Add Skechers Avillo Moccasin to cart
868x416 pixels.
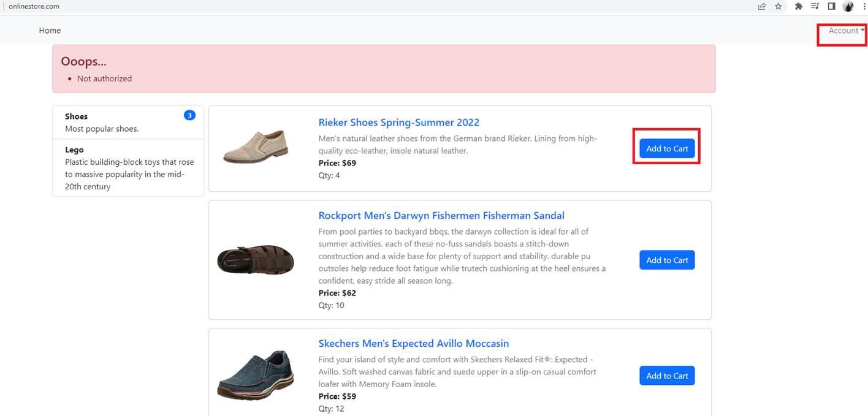click(x=667, y=376)
